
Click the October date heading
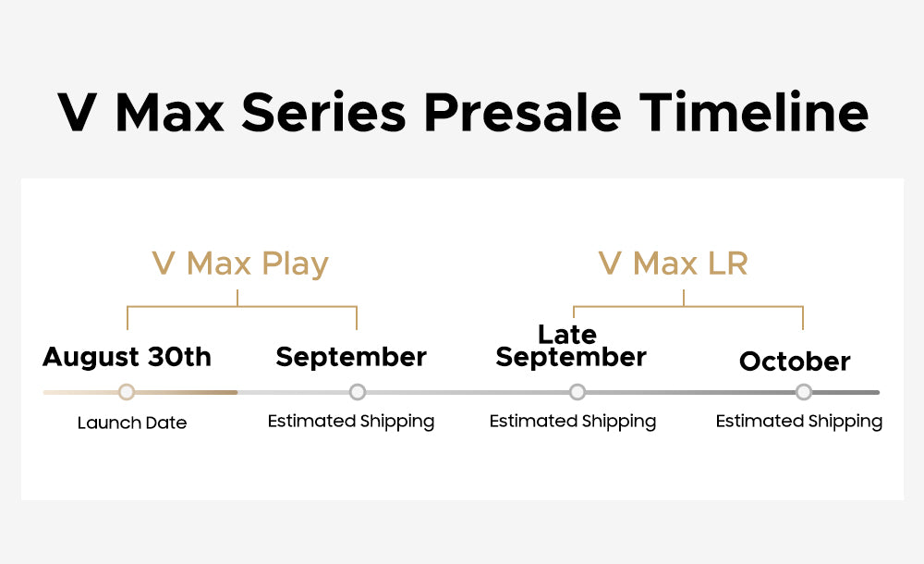(x=795, y=362)
